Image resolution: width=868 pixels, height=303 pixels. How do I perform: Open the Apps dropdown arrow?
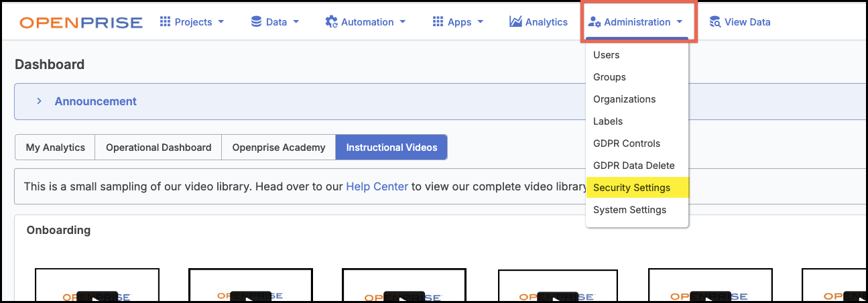(x=480, y=22)
